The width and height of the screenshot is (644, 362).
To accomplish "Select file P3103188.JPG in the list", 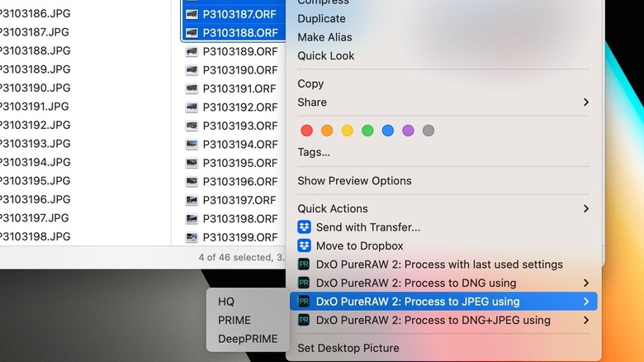I will point(35,50).
